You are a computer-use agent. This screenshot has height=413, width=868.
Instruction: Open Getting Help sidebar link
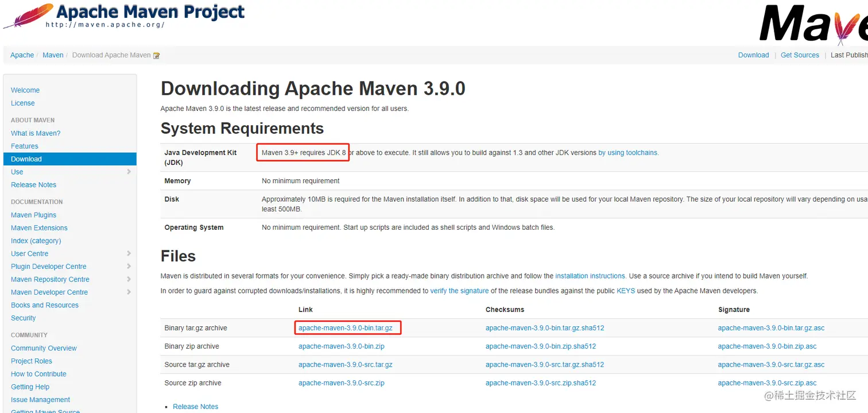coord(30,387)
